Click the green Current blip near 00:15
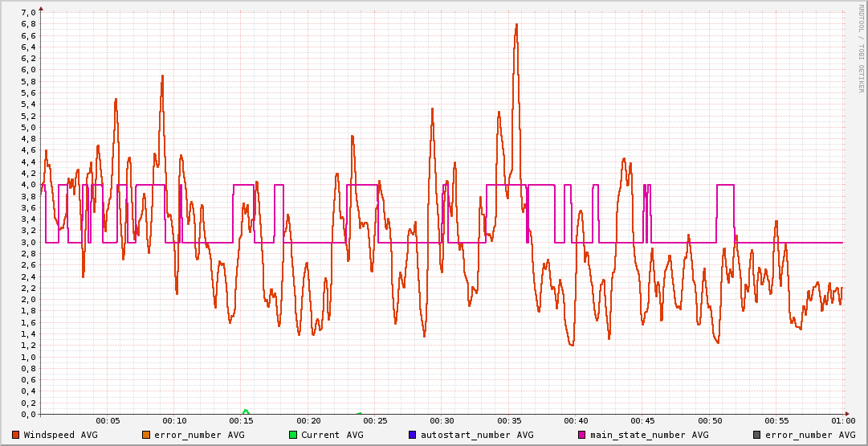The height and width of the screenshot is (446, 868). point(246,411)
